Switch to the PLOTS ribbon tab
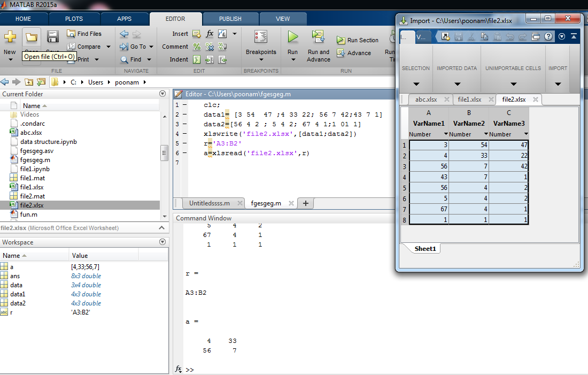Viewport: 588px width, 375px height. [74, 19]
